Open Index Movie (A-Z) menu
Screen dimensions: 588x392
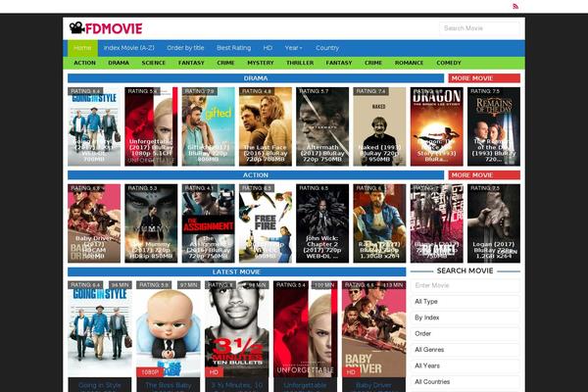[129, 48]
